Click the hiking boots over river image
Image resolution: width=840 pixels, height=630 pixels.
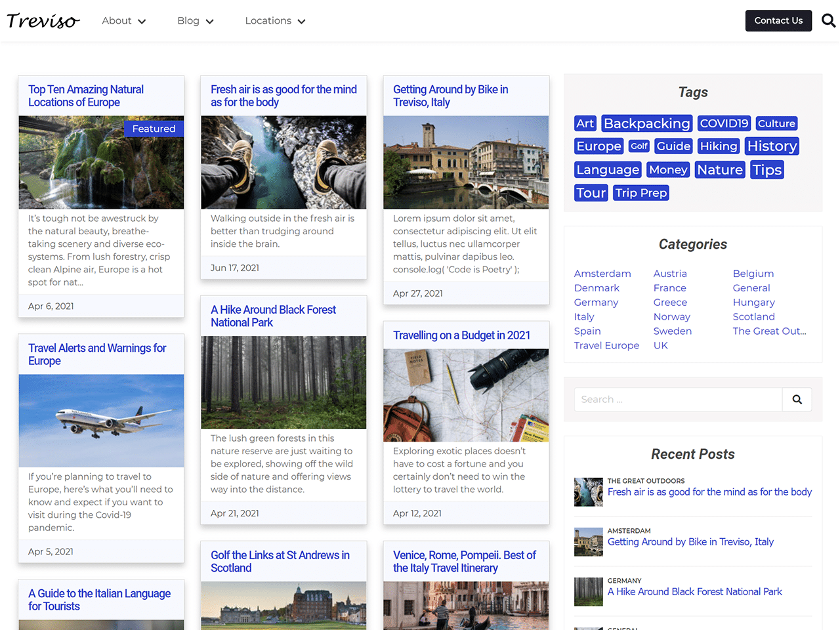(x=283, y=163)
